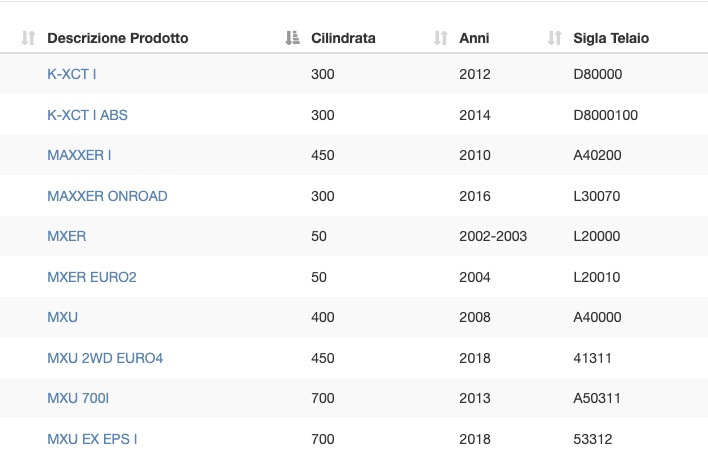
Task: Open MXU 2WD EURO4 link
Action: click(x=105, y=358)
